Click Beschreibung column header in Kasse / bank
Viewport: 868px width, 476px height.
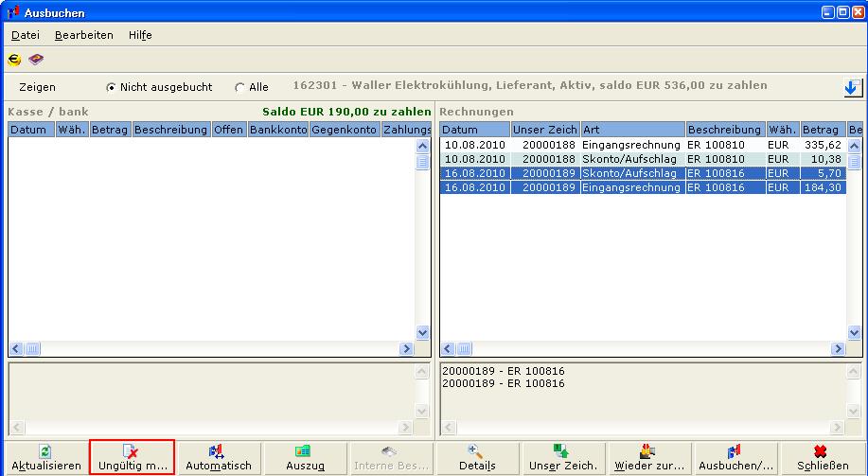pos(171,130)
